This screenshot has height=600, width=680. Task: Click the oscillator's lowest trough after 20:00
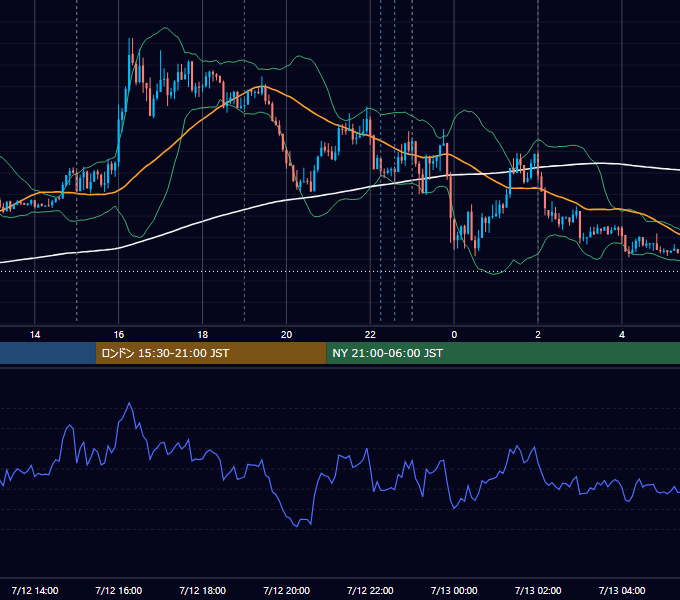297,526
